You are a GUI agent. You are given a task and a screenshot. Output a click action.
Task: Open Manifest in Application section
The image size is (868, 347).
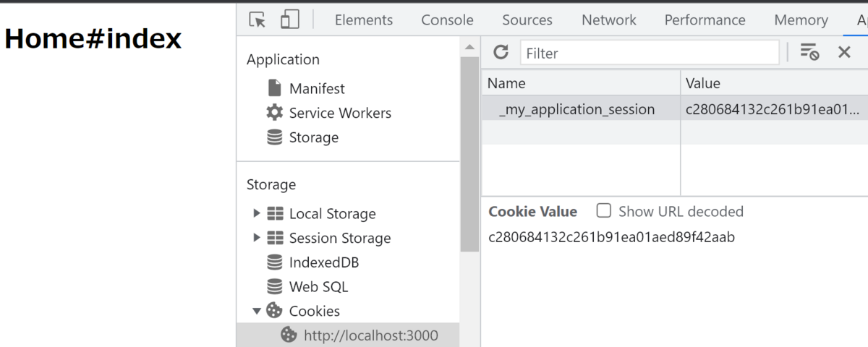point(317,89)
